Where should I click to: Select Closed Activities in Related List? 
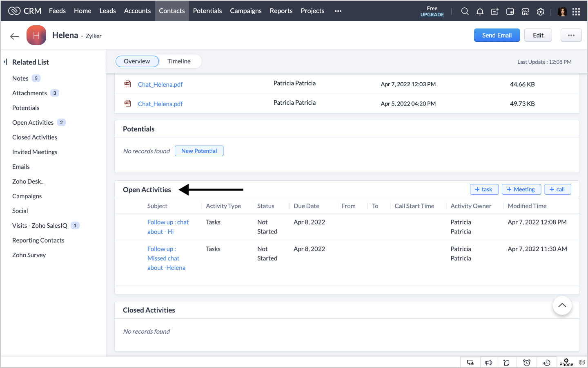coord(35,137)
